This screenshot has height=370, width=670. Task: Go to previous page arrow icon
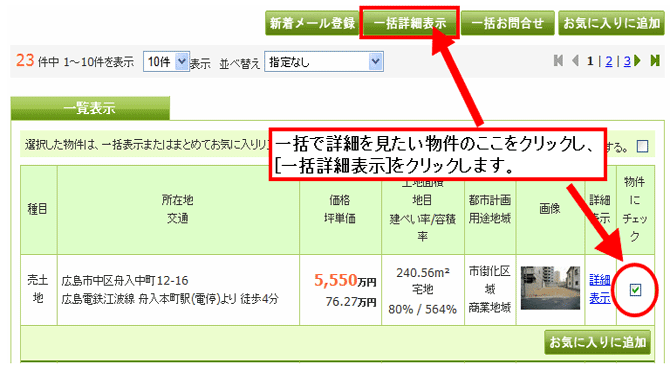[575, 61]
